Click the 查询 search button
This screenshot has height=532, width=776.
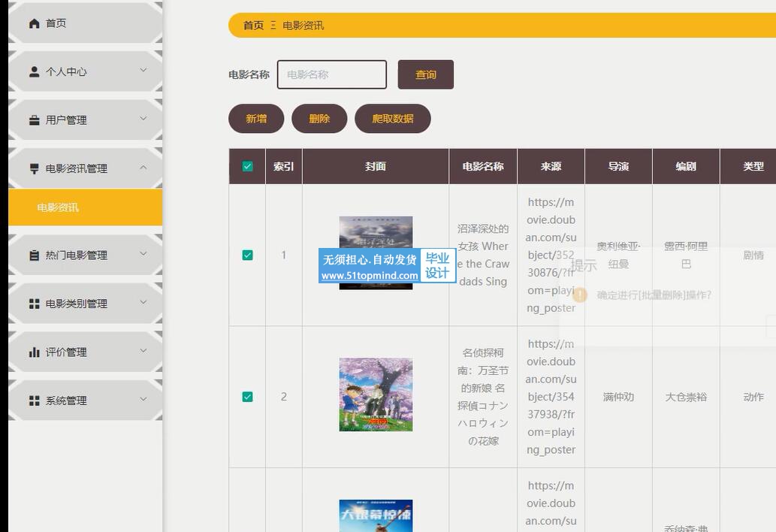426,74
